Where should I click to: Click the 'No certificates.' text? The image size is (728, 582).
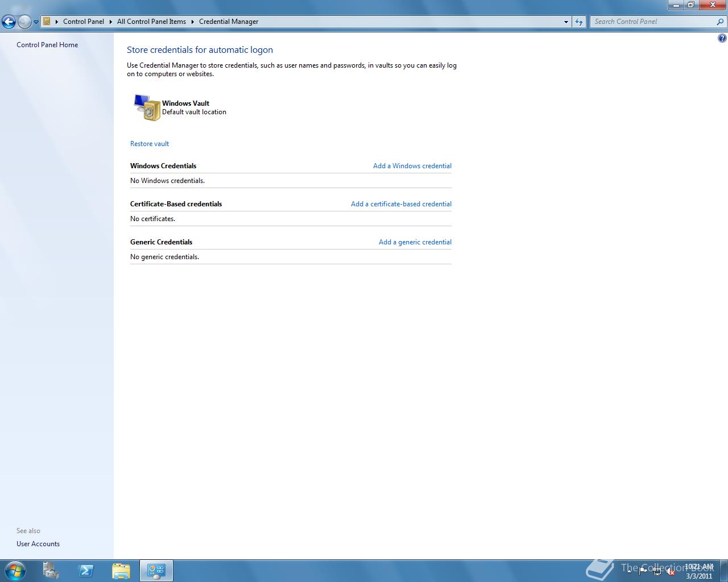tap(152, 219)
